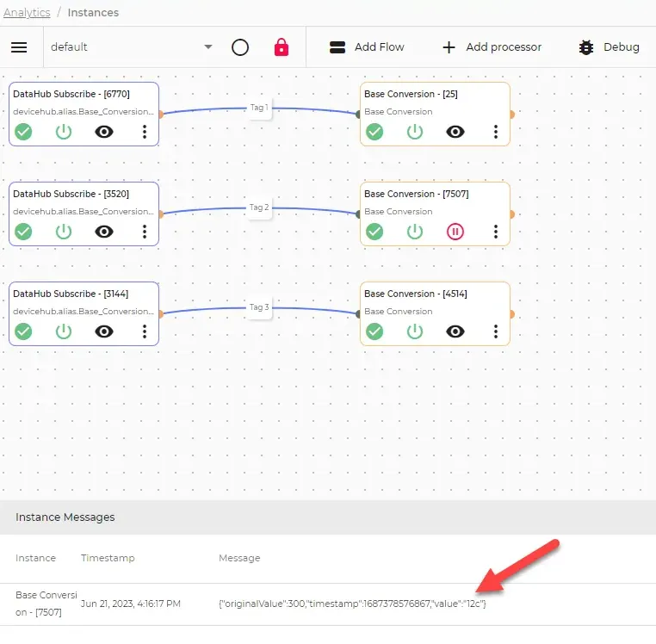Select DataHub Subscribe - [6770] node title
Image resolution: width=656 pixels, height=644 pixels.
point(71,94)
